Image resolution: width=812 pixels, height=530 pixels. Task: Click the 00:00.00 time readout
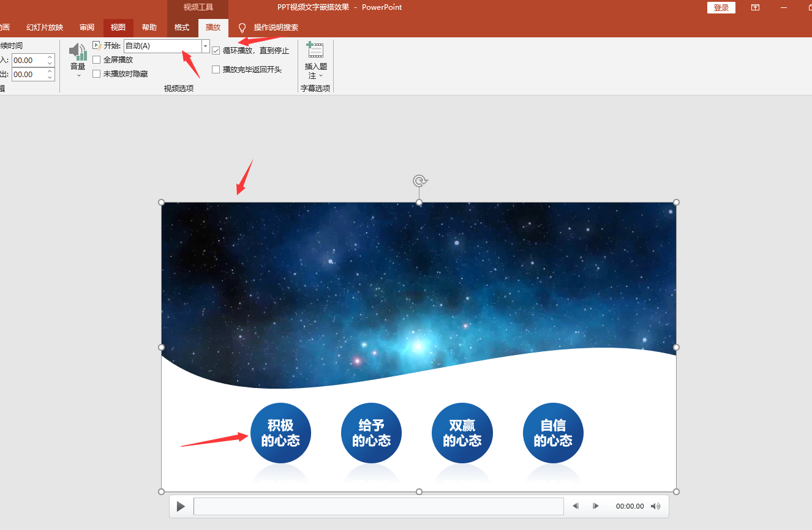point(630,506)
